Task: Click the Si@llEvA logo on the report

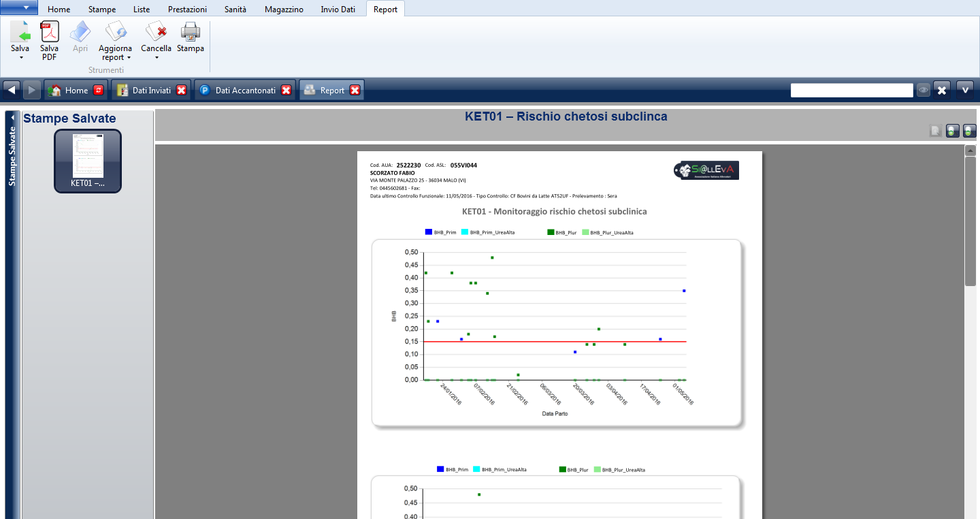Action: point(705,170)
